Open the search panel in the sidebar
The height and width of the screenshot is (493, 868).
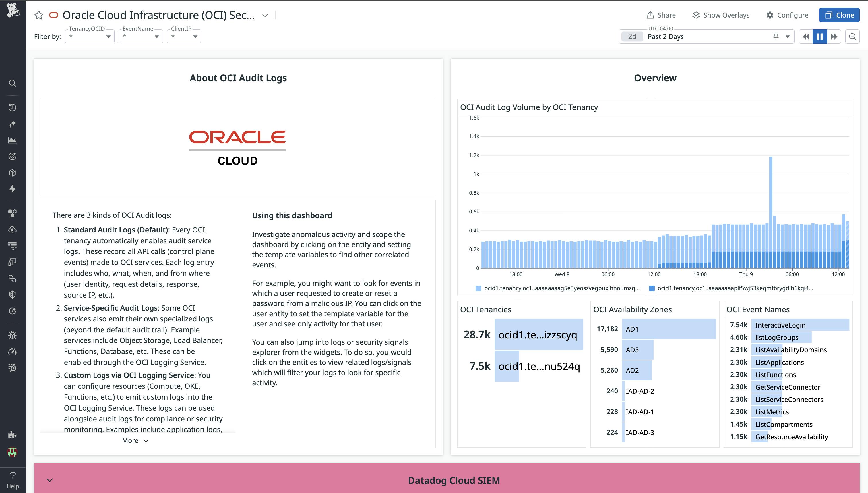click(x=13, y=83)
